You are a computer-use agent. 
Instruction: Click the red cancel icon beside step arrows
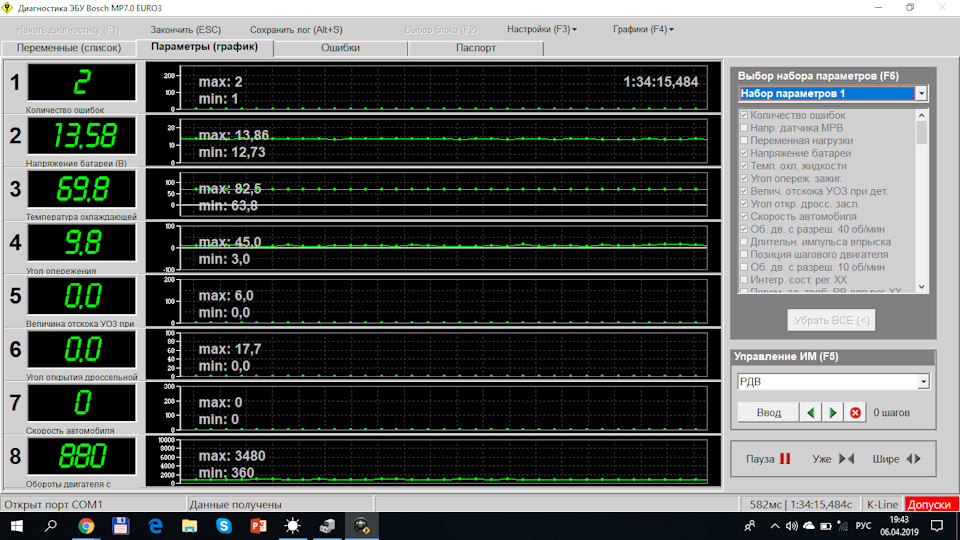point(855,413)
